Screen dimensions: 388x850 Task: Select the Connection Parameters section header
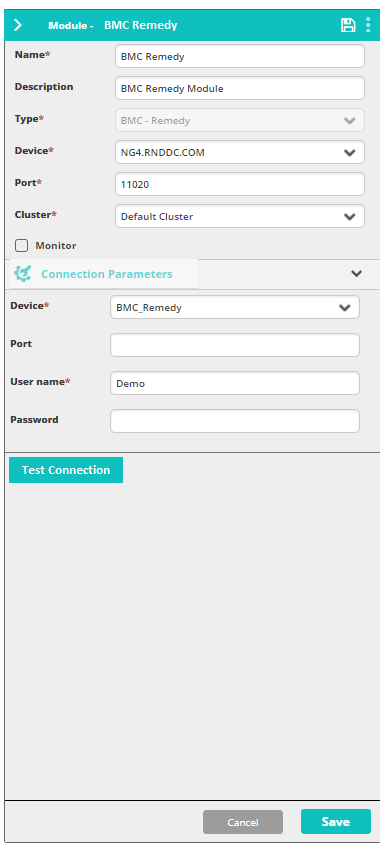(107, 274)
